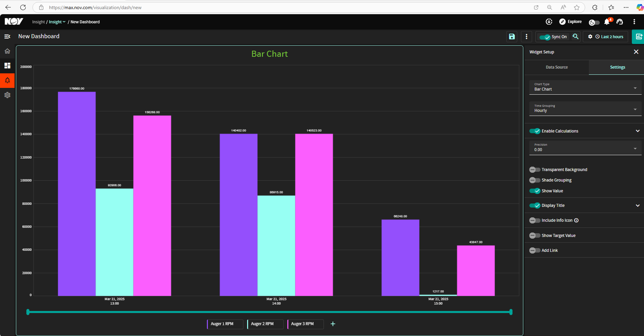Open the dashboard three-dot options menu
Viewport: 644px width, 336px height.
pyautogui.click(x=526, y=37)
